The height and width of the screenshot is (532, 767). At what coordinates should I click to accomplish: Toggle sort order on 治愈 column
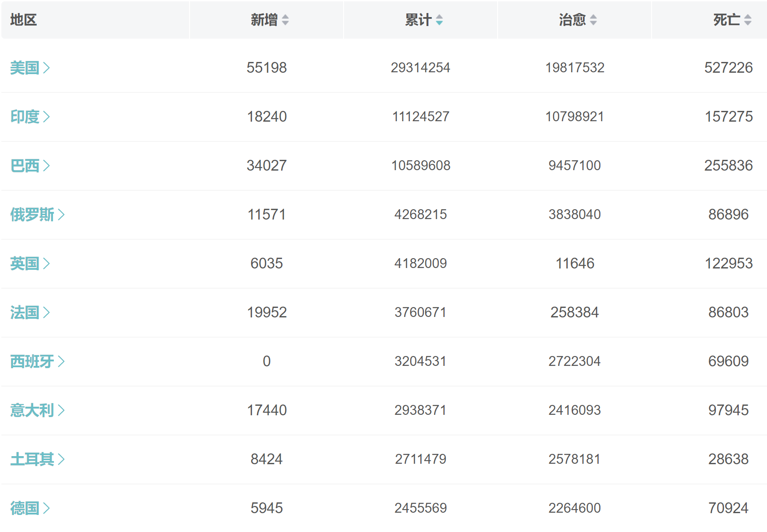(x=593, y=20)
